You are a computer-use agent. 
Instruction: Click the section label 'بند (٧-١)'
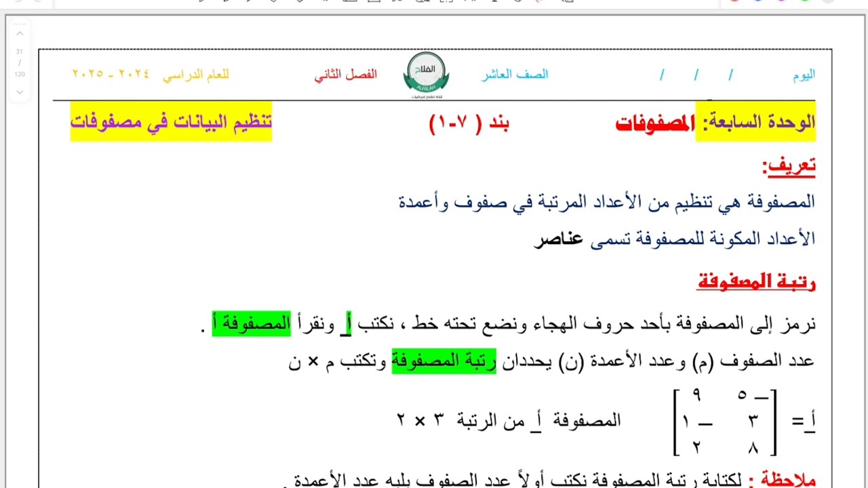[469, 123]
